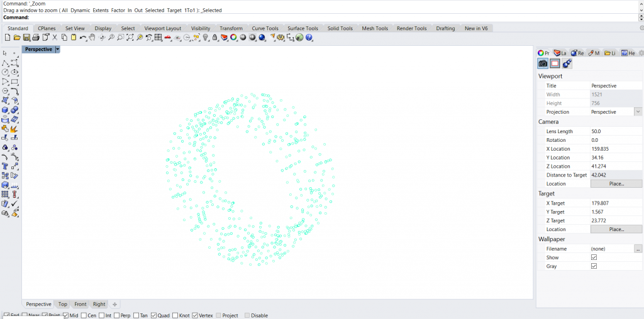644x319 pixels.
Task: Switch to the Drafting tab
Action: click(x=445, y=28)
